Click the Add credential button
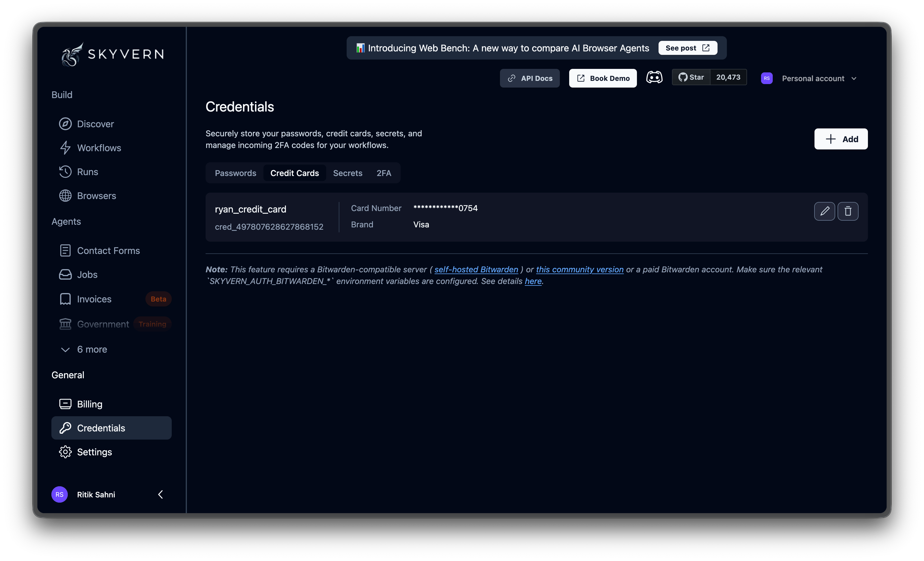The image size is (924, 561). pos(841,139)
